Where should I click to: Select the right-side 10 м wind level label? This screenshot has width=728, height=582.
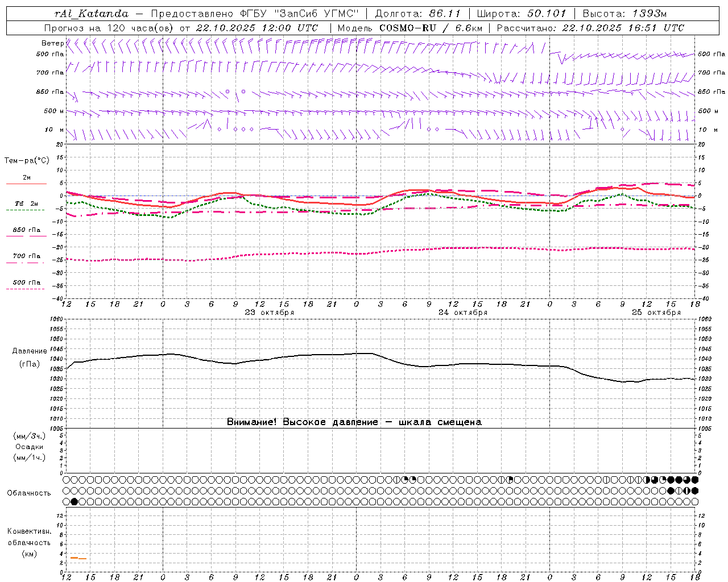pyautogui.click(x=708, y=130)
